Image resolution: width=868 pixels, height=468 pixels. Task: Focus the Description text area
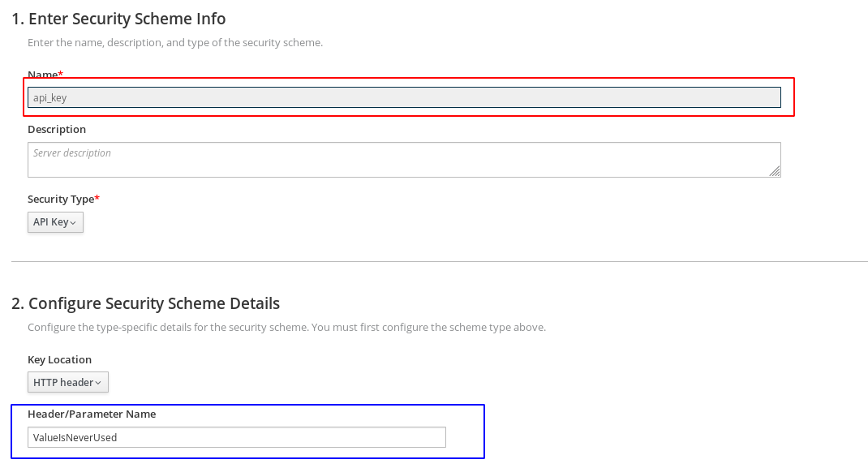(404, 160)
